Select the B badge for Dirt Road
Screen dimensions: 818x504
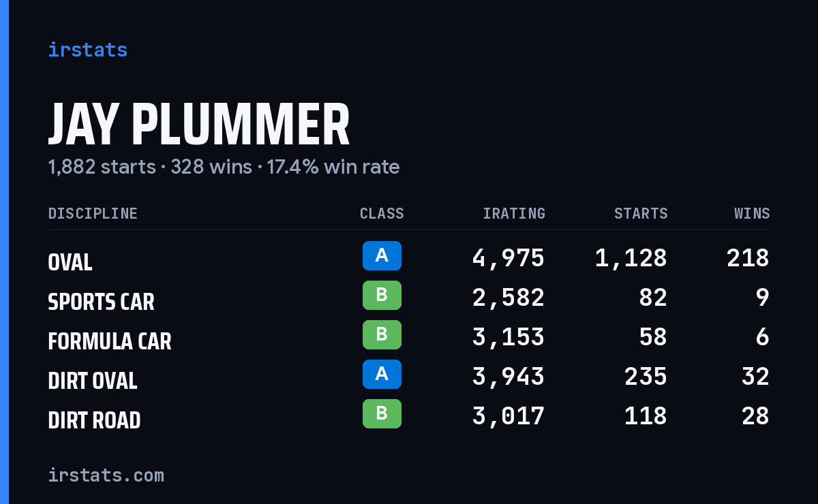pyautogui.click(x=382, y=413)
